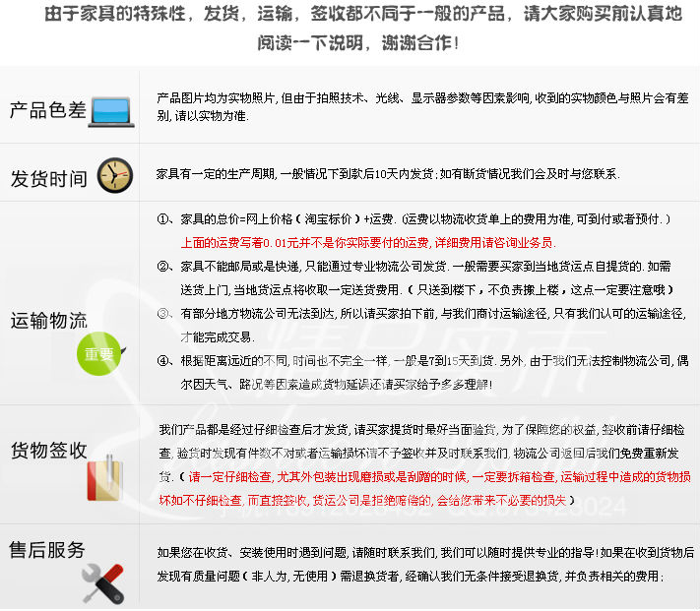Screen dimensions: 700x611
Task: Click the green 重要 badge
Action: [x=100, y=353]
